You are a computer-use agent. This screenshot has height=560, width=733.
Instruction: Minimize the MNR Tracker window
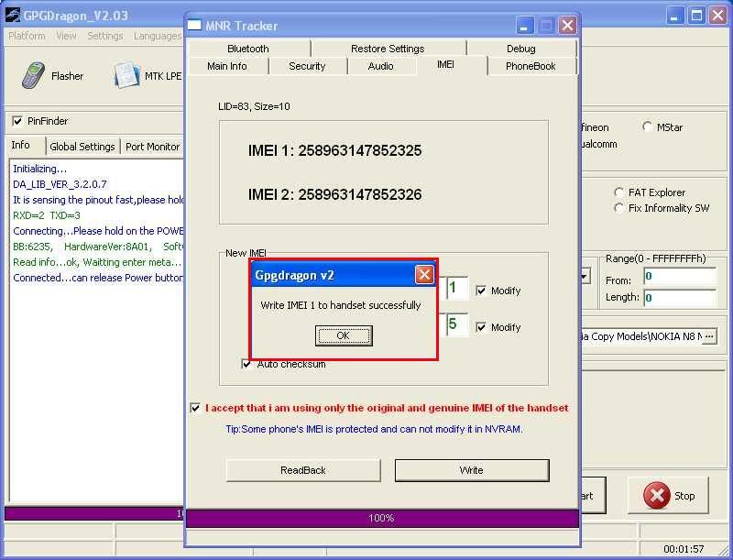coord(524,26)
